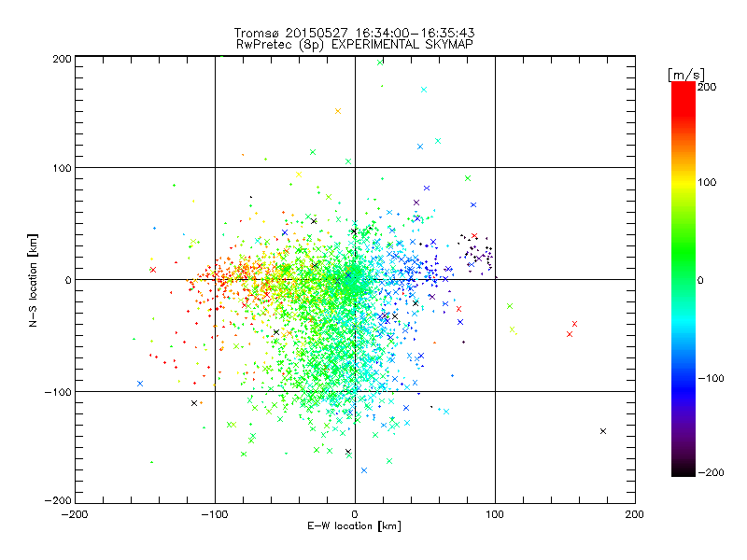This screenshot has width=747, height=560.
Task: Click the colorbar label '-200' at bottom
Action: (711, 472)
